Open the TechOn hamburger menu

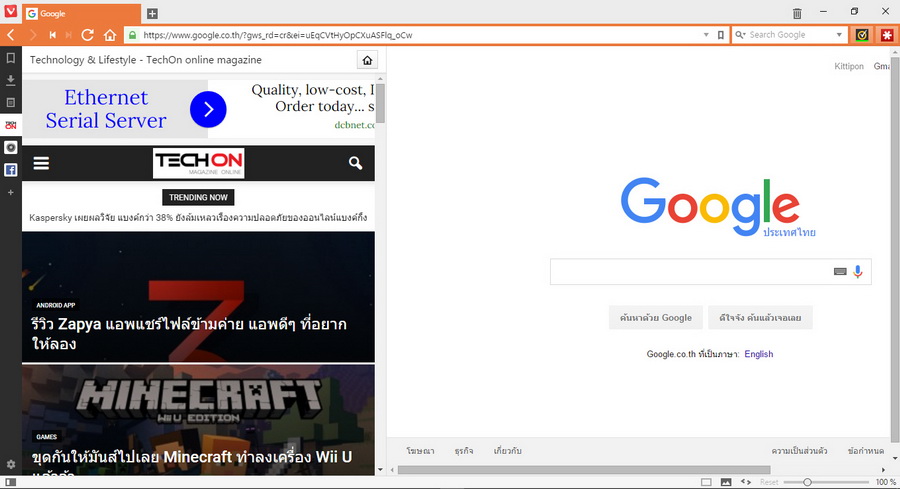[41, 163]
